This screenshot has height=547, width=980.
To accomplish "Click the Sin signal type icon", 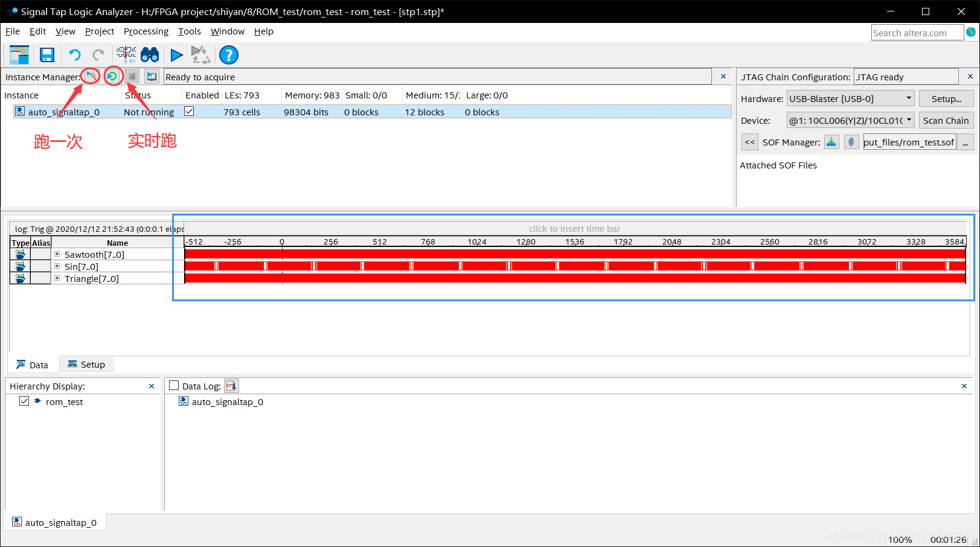I will pos(21,266).
